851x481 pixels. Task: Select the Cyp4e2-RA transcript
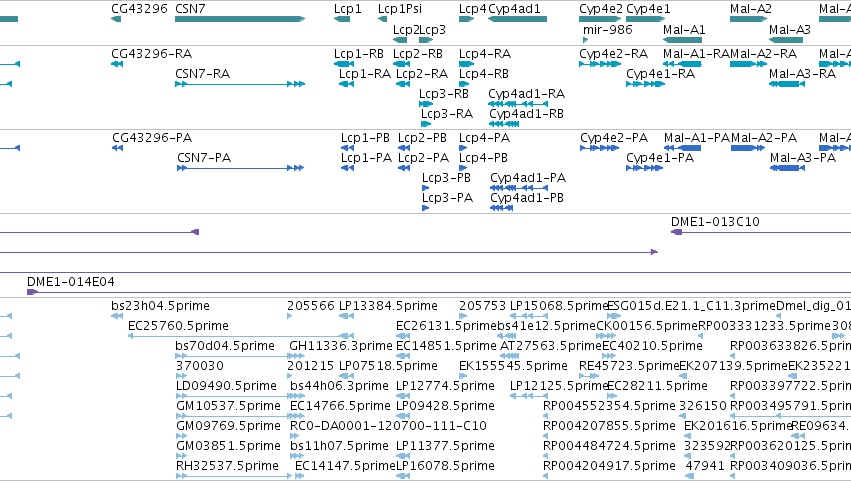600,64
